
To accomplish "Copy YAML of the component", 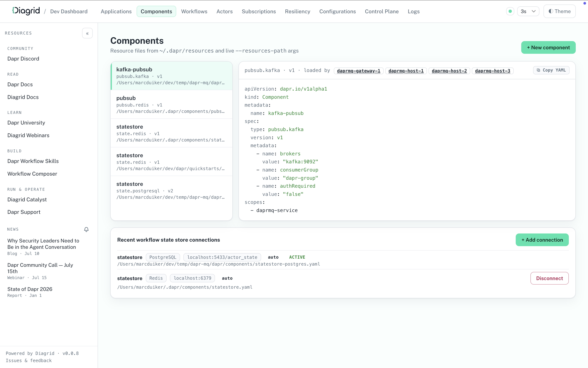I will tap(551, 70).
